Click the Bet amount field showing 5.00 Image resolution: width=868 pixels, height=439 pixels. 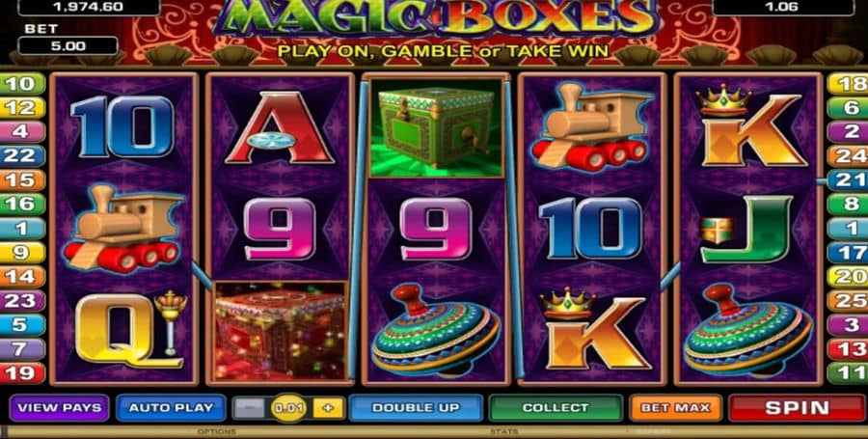pyautogui.click(x=68, y=45)
